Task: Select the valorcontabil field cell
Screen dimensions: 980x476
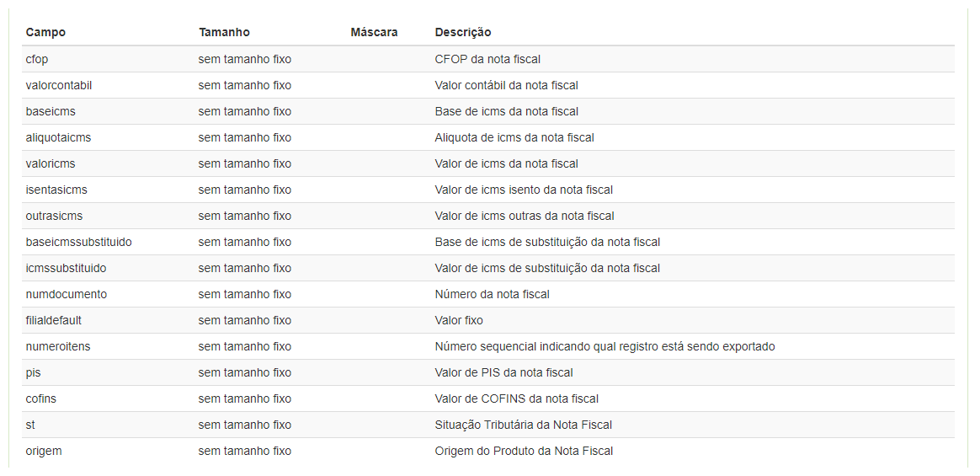Action: (x=59, y=85)
